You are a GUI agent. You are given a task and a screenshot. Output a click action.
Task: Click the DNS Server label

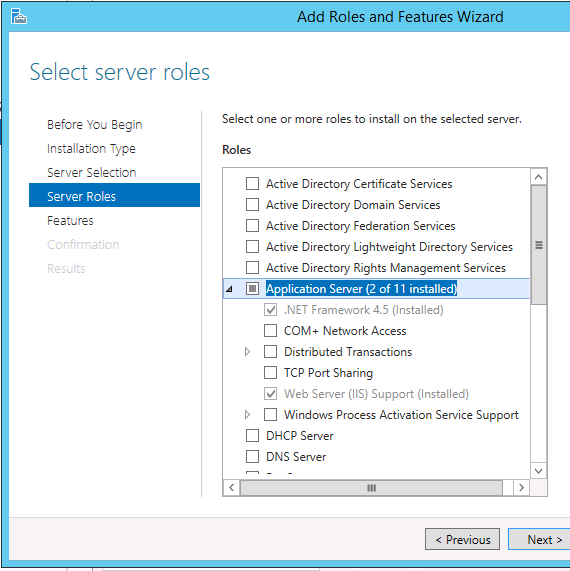point(296,457)
